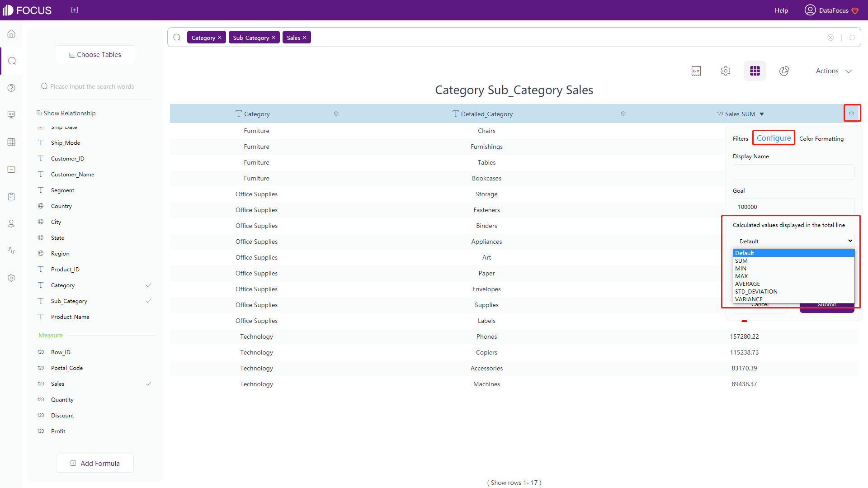Click the Choose Tables button
The width and height of the screenshot is (868, 488).
coord(95,55)
